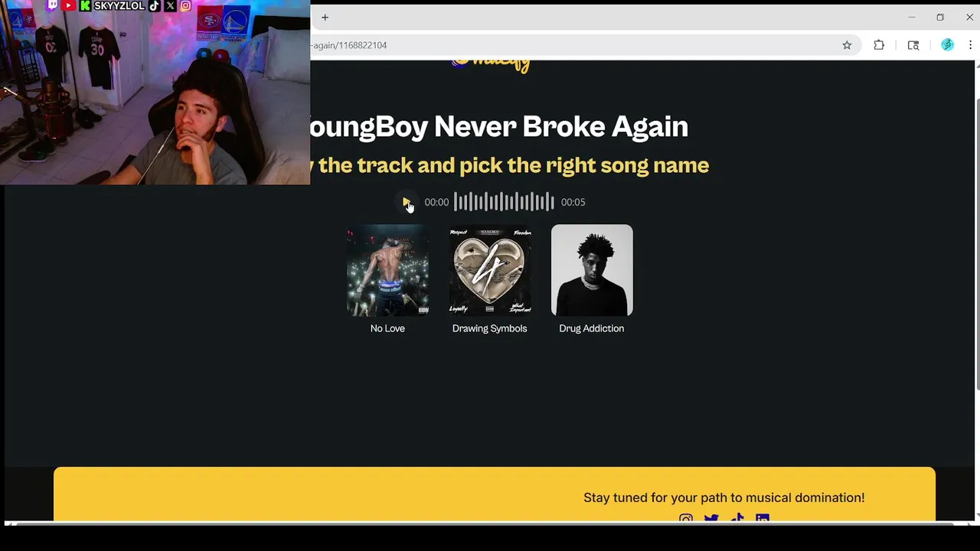Play the 5-second track preview
The width and height of the screenshot is (980, 551).
pos(406,202)
